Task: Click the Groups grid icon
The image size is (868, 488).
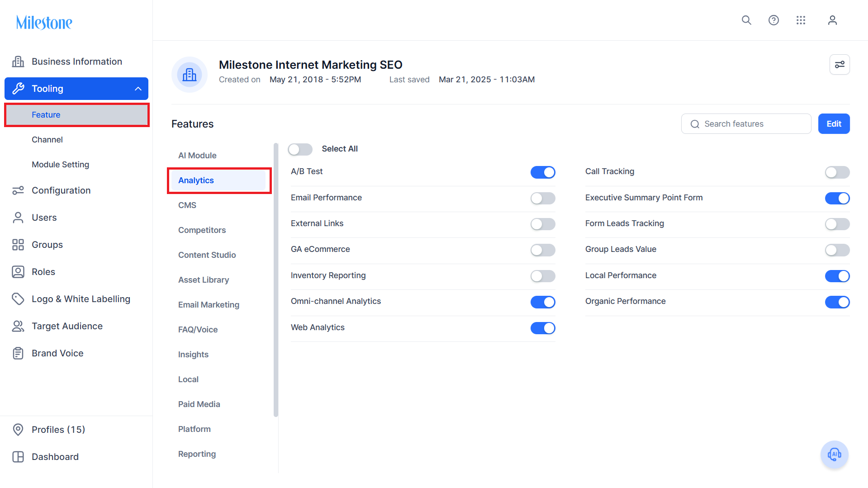Action: point(18,245)
